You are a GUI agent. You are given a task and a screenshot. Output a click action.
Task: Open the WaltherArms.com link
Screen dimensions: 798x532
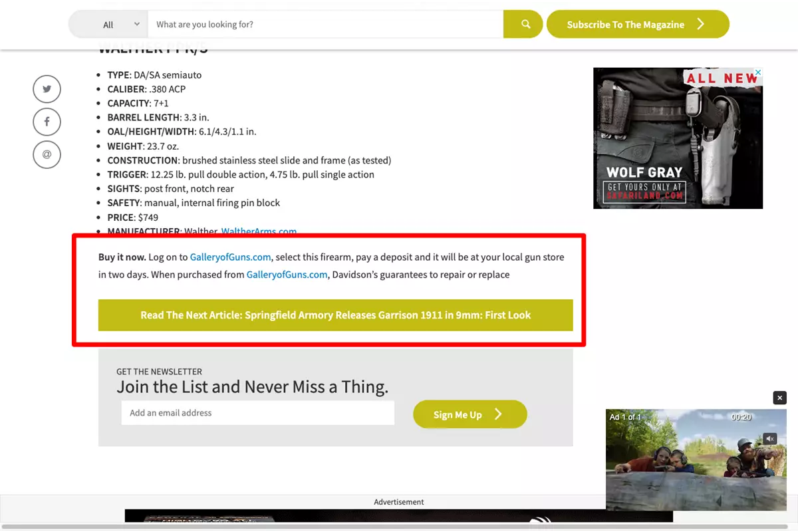[x=259, y=231]
